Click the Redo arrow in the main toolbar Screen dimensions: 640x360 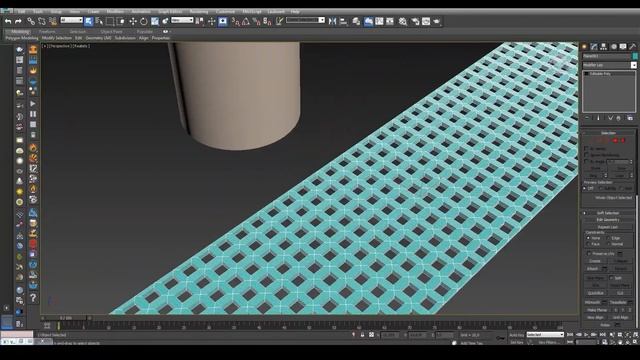pos(18,21)
